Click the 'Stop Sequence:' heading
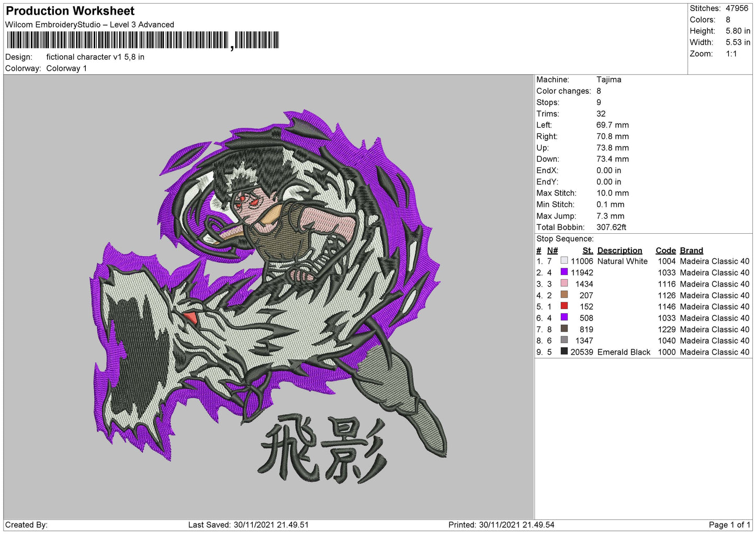756x534 pixels. coord(565,239)
